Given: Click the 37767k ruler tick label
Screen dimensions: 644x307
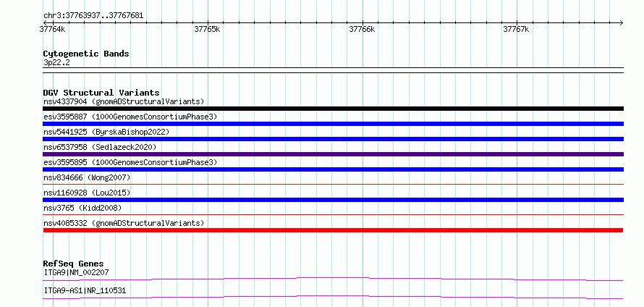Looking at the screenshot, I should click(516, 29).
